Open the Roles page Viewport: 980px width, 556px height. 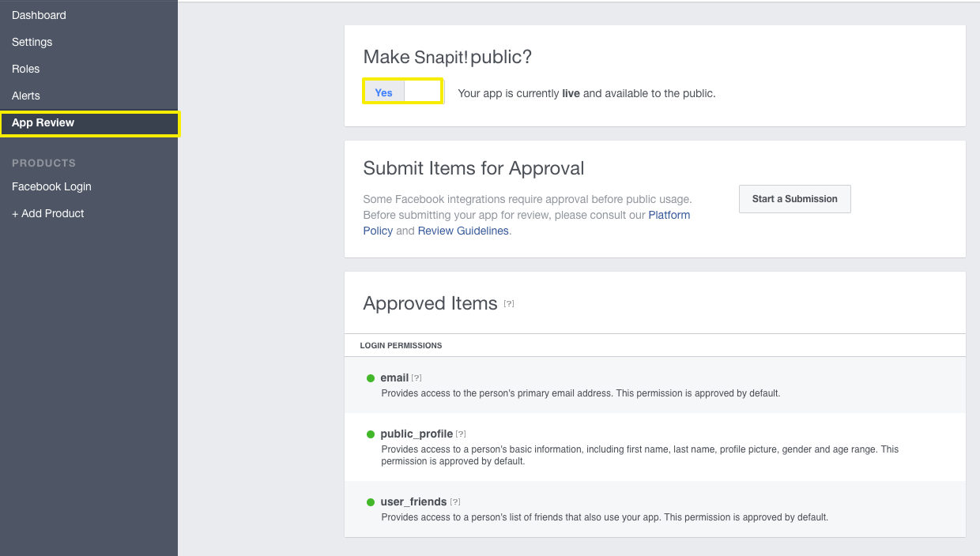click(25, 69)
